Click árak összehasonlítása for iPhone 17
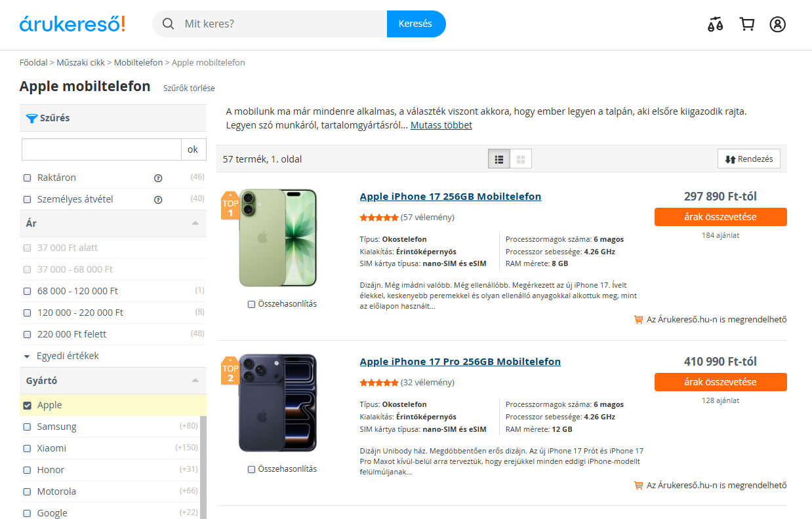This screenshot has height=519, width=812. pos(721,217)
